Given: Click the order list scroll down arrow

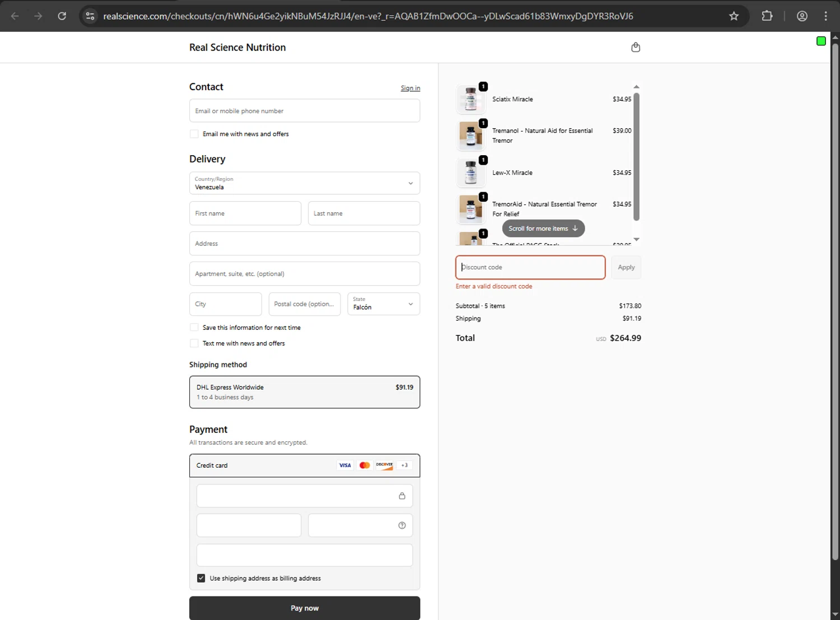Looking at the screenshot, I should click(x=636, y=239).
